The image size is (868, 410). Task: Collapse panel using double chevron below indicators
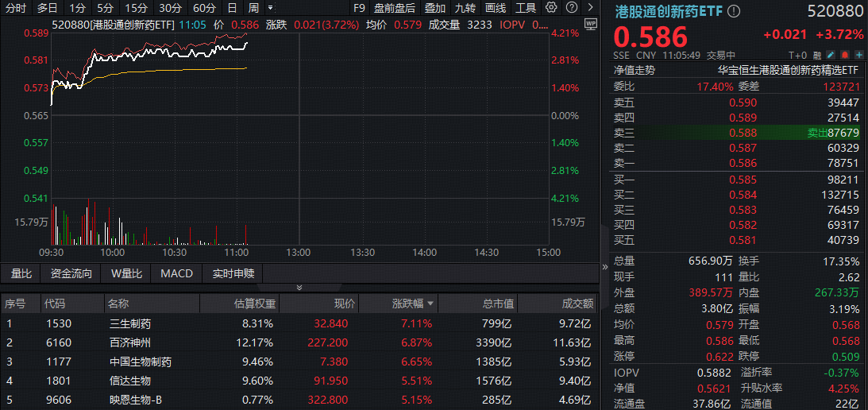(x=299, y=288)
